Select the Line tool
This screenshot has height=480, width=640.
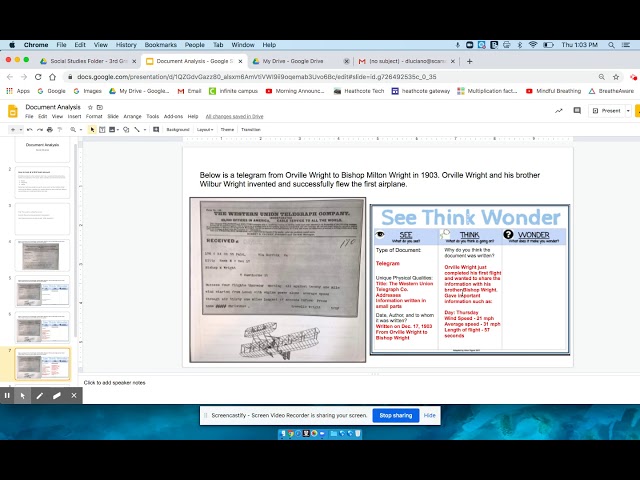point(137,129)
